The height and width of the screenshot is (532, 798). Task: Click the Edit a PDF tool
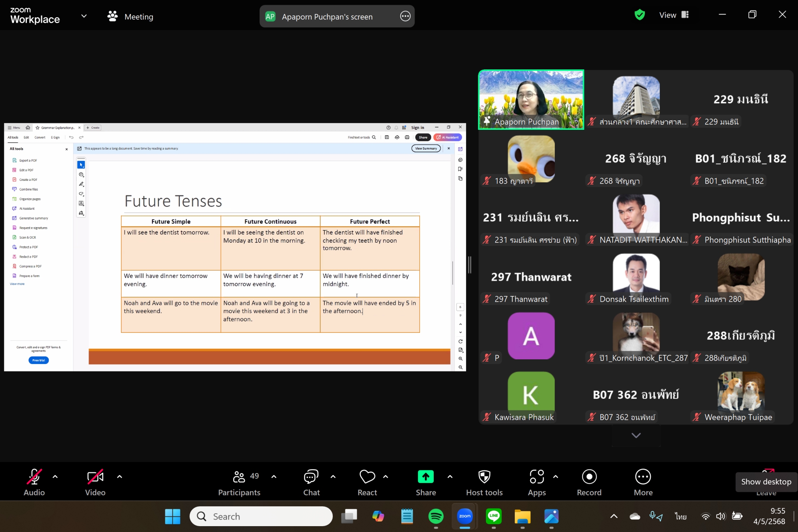pyautogui.click(x=23, y=170)
